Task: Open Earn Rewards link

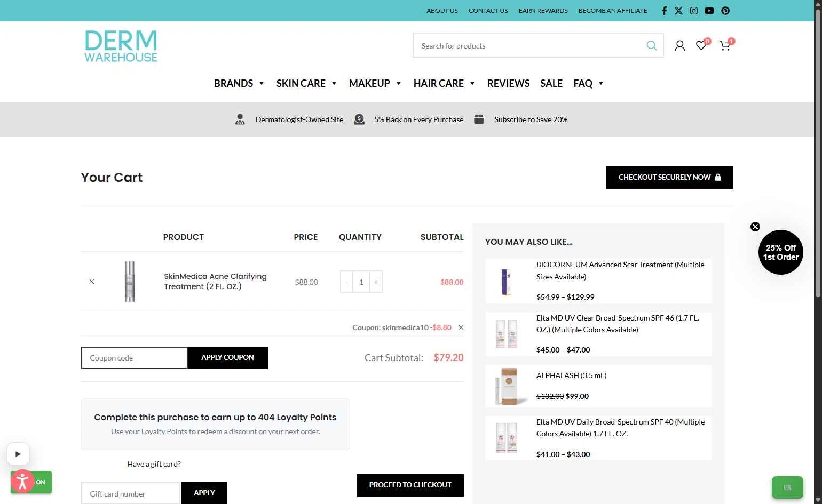Action: (x=543, y=11)
